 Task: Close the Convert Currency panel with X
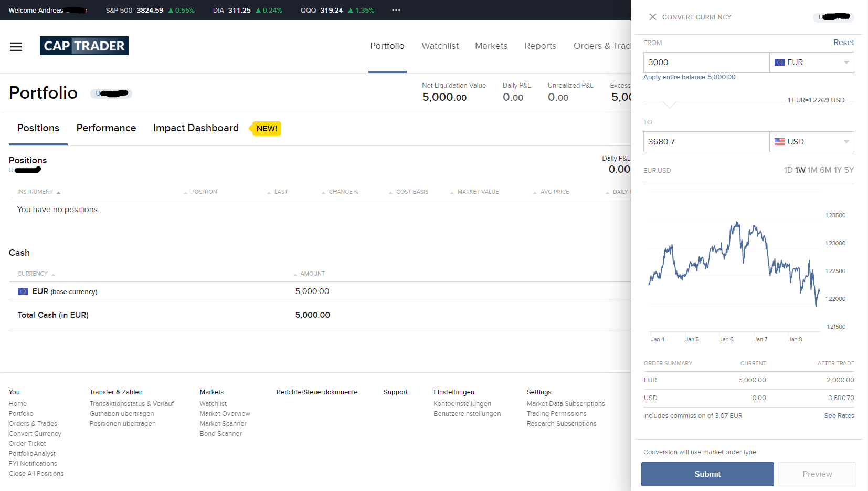pos(652,17)
